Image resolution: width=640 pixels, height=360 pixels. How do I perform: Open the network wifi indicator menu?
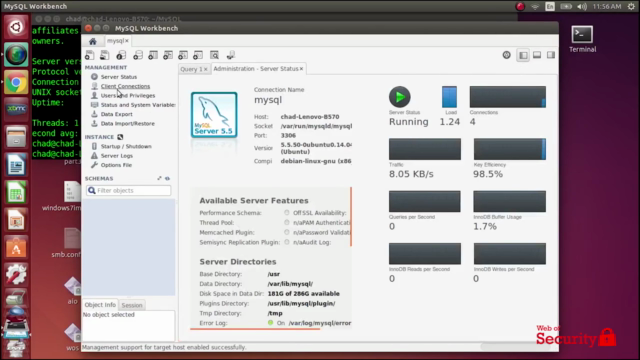[535, 7]
